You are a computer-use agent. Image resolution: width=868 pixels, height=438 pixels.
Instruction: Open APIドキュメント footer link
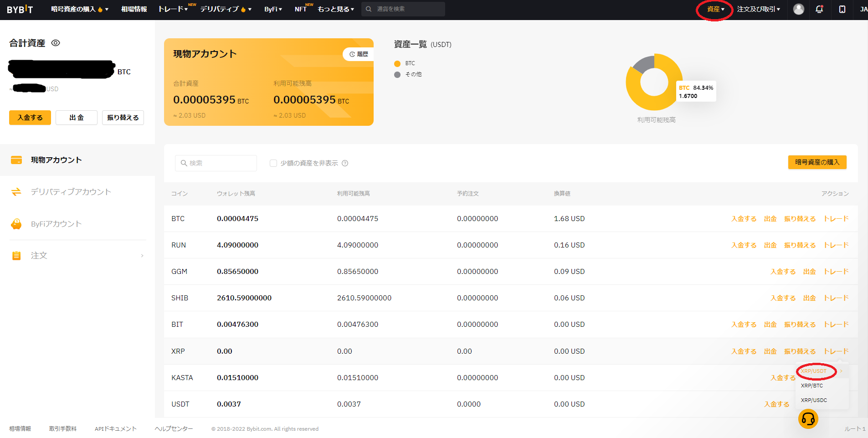coord(116,429)
